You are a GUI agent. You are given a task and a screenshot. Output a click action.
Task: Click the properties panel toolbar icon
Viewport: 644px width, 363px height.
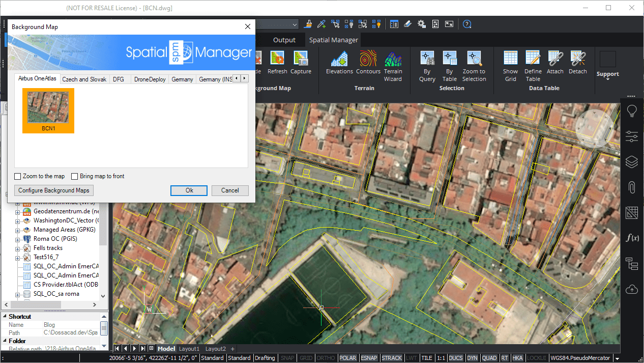[394, 24]
